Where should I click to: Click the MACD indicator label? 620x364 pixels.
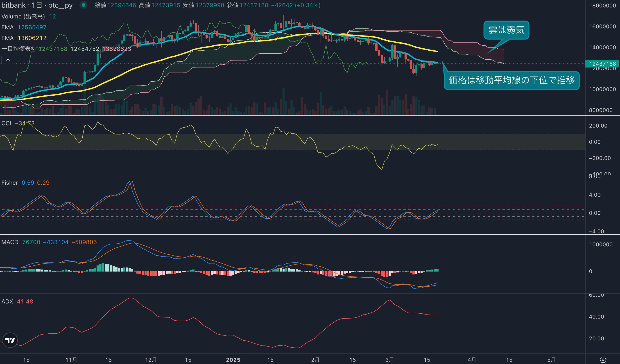(10, 242)
